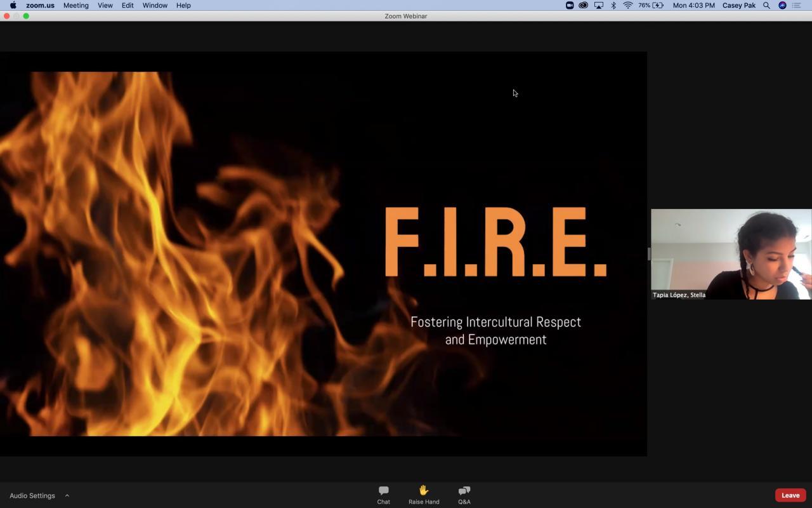Show battery status at 76%
Screen dimensions: 812x508
[651, 5]
